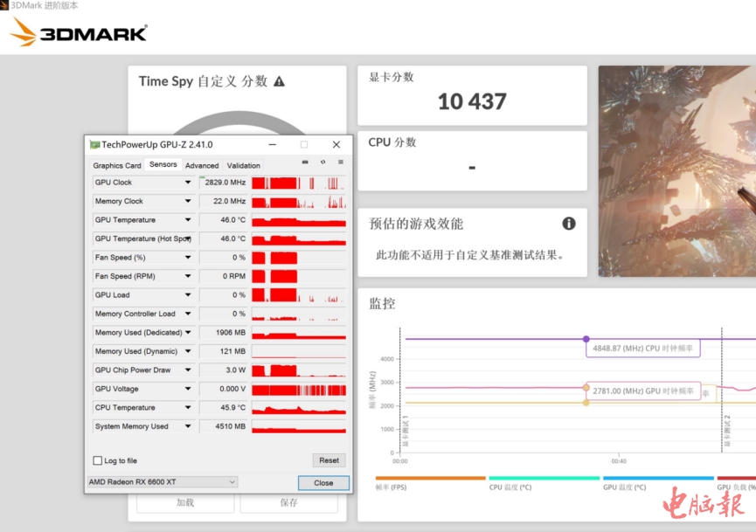Toggle the GPU 温度 blue legend bar
The image size is (756, 532).
(x=657, y=479)
